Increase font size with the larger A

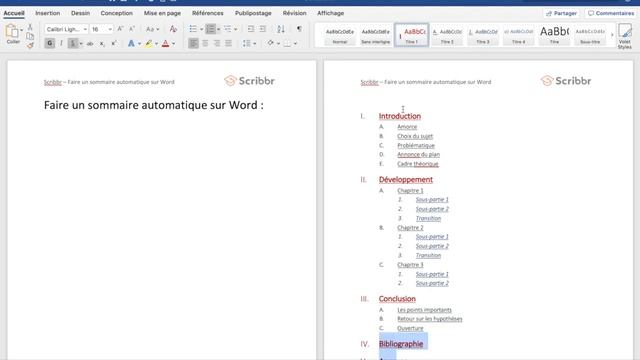[x=120, y=29]
